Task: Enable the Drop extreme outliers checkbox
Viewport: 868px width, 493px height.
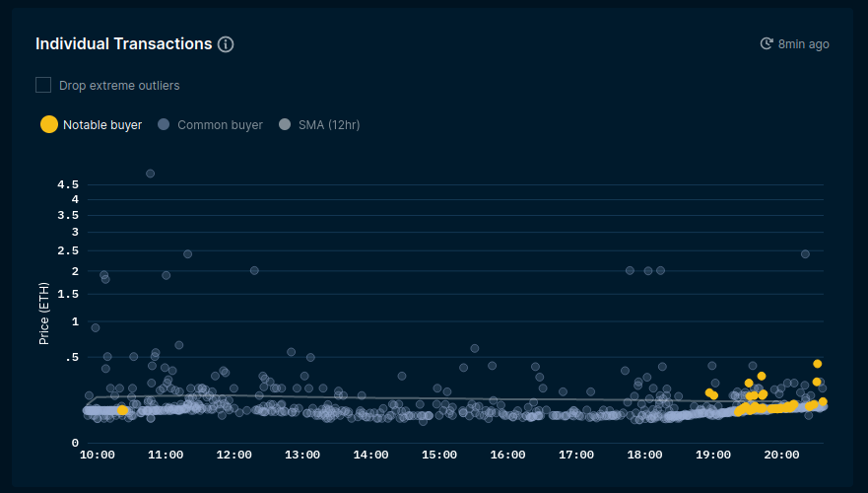Action: pyautogui.click(x=43, y=85)
